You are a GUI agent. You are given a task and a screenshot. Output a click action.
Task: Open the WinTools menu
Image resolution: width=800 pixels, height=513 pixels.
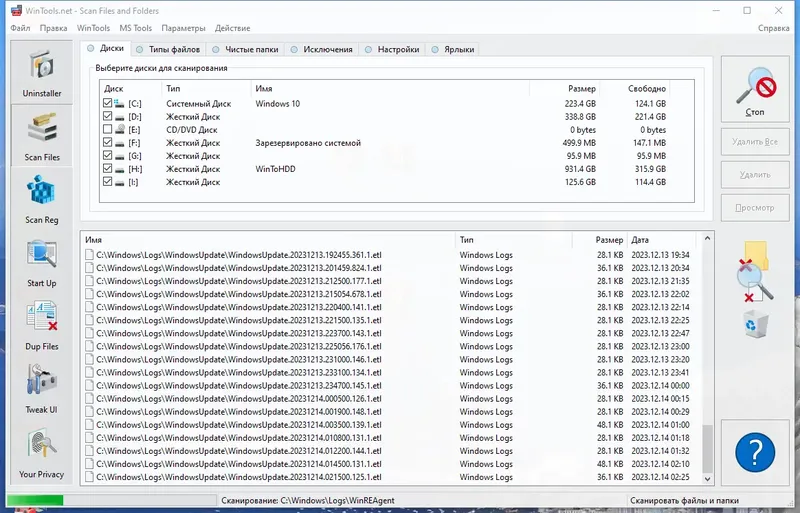(x=93, y=28)
